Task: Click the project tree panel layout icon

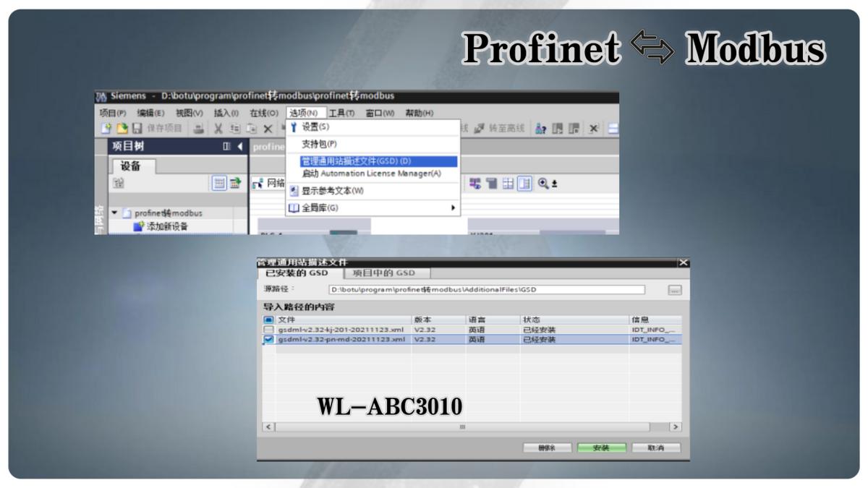Action: click(x=226, y=147)
